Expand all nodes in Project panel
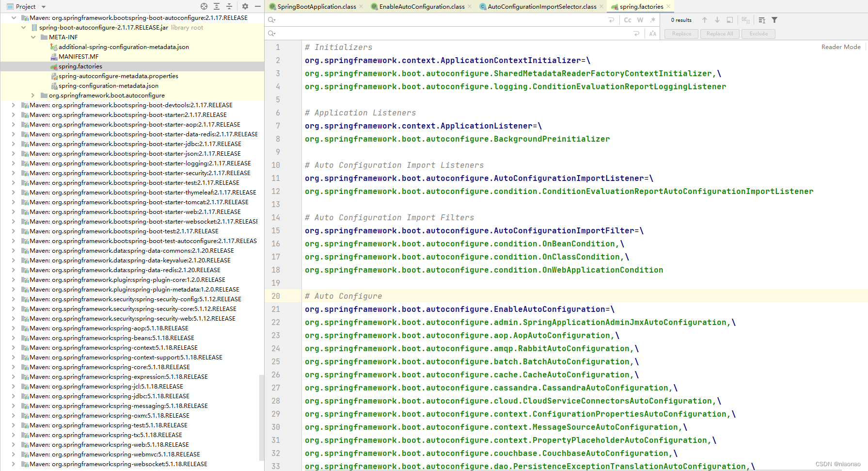Viewport: 868px width, 471px height. 217,6
